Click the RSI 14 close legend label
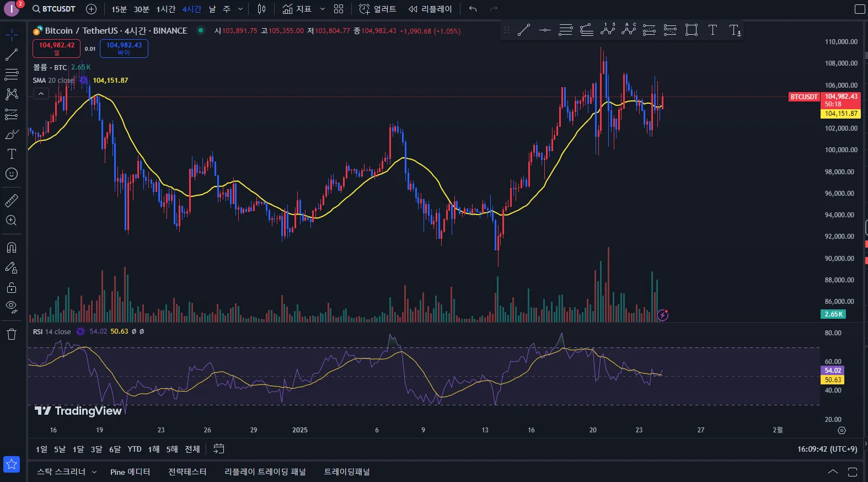The width and height of the screenshot is (868, 482). click(52, 331)
